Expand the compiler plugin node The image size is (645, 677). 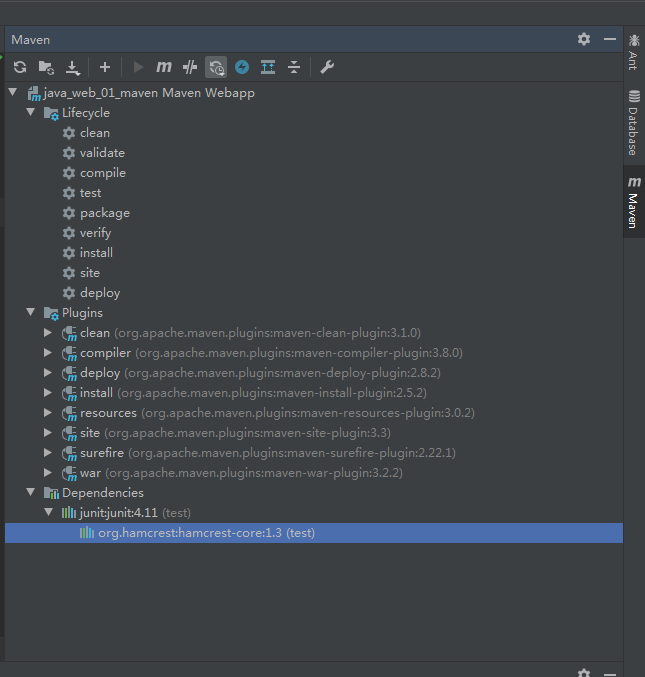click(48, 353)
